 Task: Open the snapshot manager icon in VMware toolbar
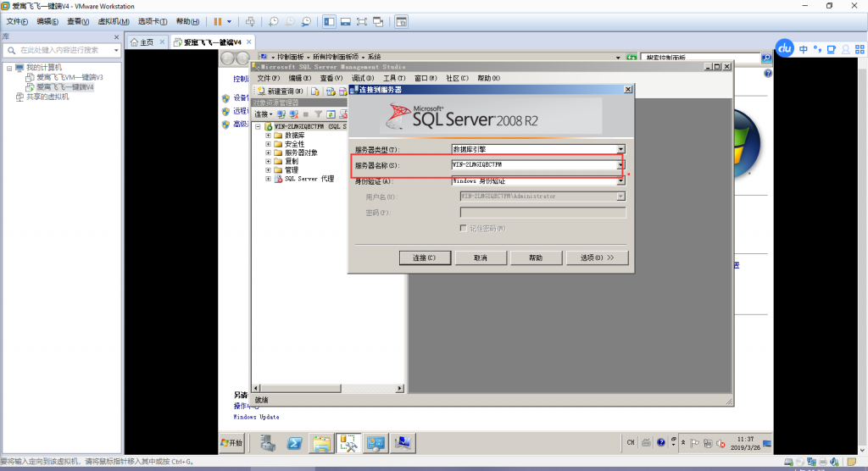coord(306,21)
